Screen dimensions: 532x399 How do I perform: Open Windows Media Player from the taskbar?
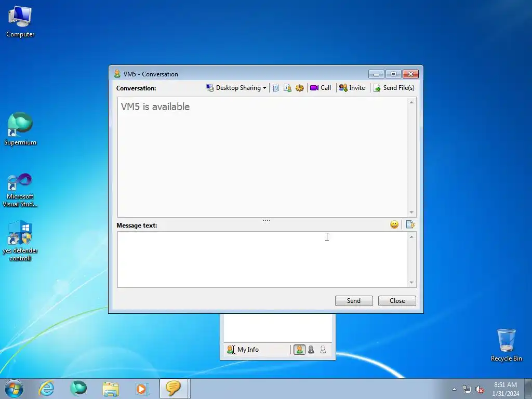click(142, 389)
